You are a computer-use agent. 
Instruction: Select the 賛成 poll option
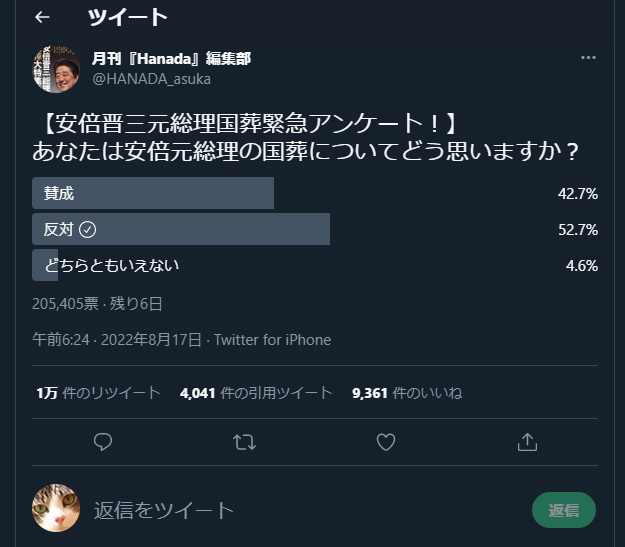coord(153,193)
